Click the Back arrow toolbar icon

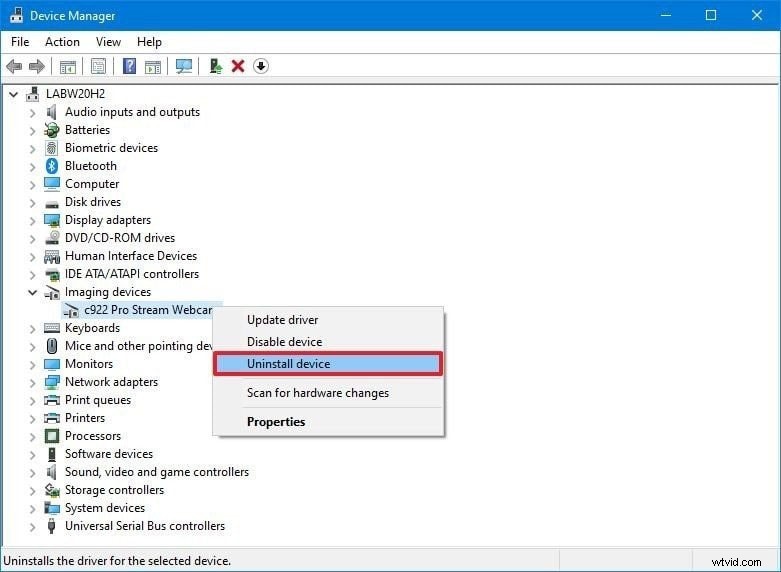point(14,66)
